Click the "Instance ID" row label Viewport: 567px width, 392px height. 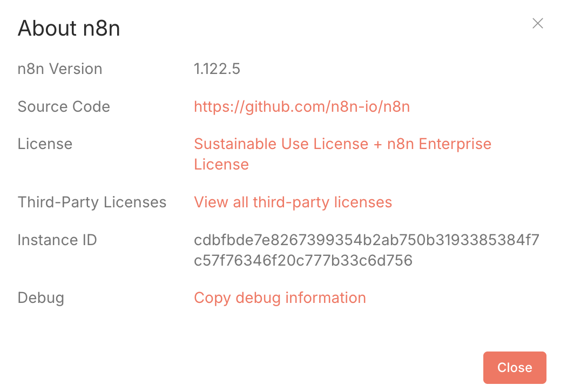click(57, 240)
